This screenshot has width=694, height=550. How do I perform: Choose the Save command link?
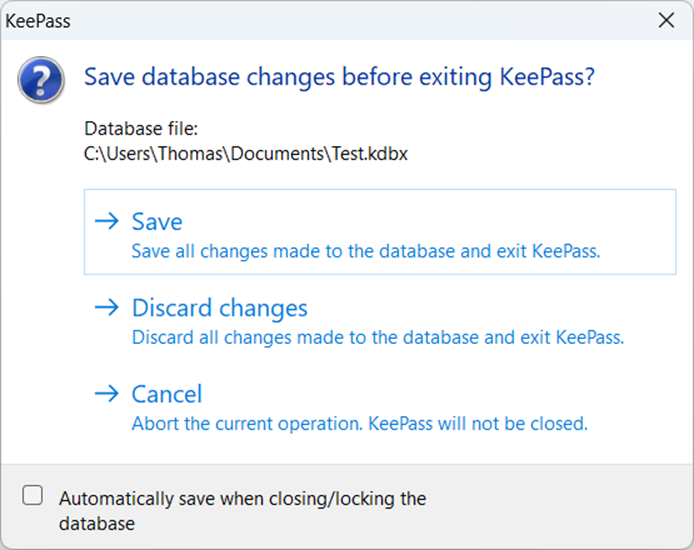click(157, 222)
